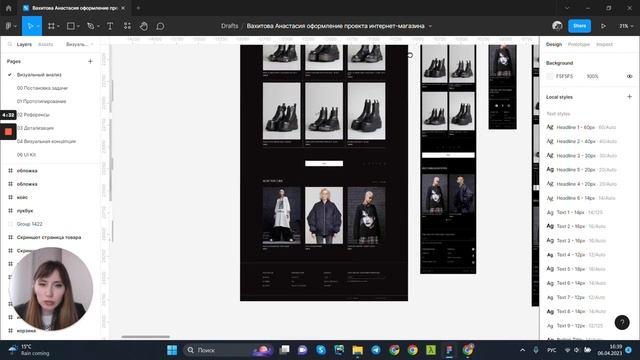Select the лукбук frame layer
The image size is (640, 360).
(x=25, y=211)
